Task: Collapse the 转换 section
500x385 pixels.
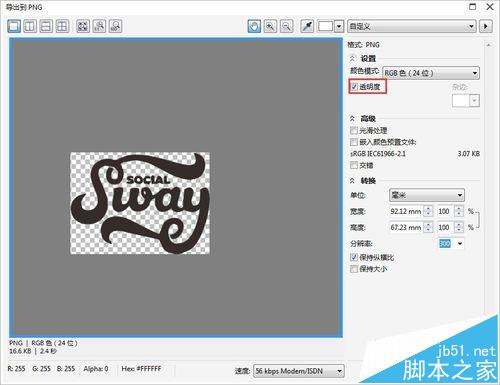Action: point(353,181)
